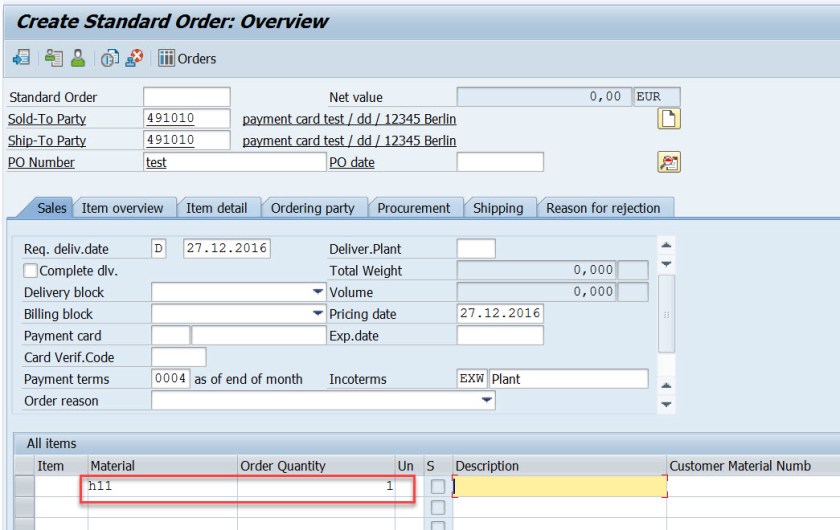
Task: Click the empty PO date input field
Action: tap(500, 162)
